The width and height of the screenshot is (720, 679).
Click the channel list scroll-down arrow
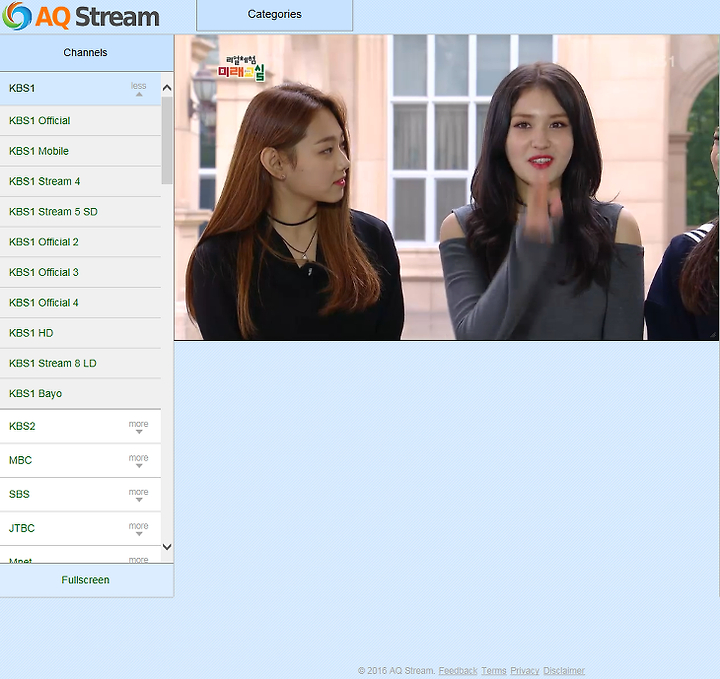(x=167, y=547)
